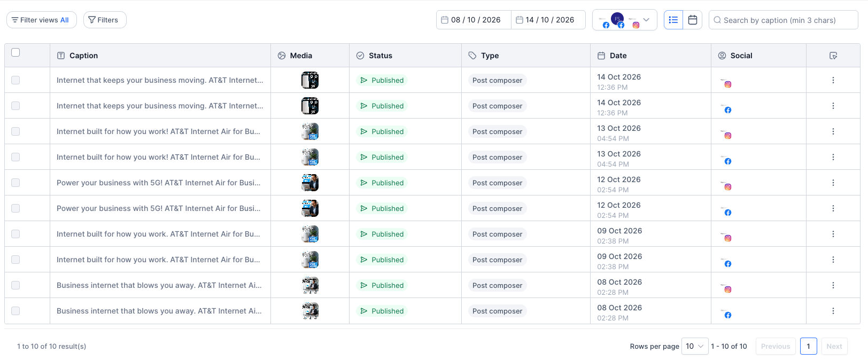Click the Instagram icon on the 12 Oct post
The image size is (868, 360).
click(728, 187)
